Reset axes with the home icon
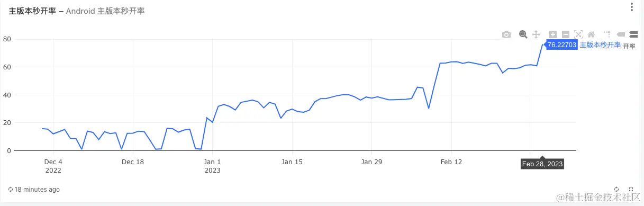Viewport: 644px width, 206px height. [x=591, y=34]
